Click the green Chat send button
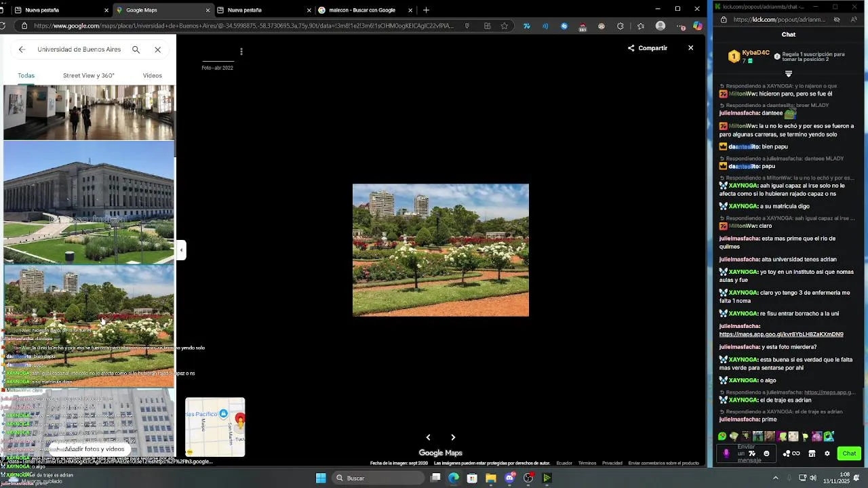Viewport: 868px width, 488px height. coord(849,453)
